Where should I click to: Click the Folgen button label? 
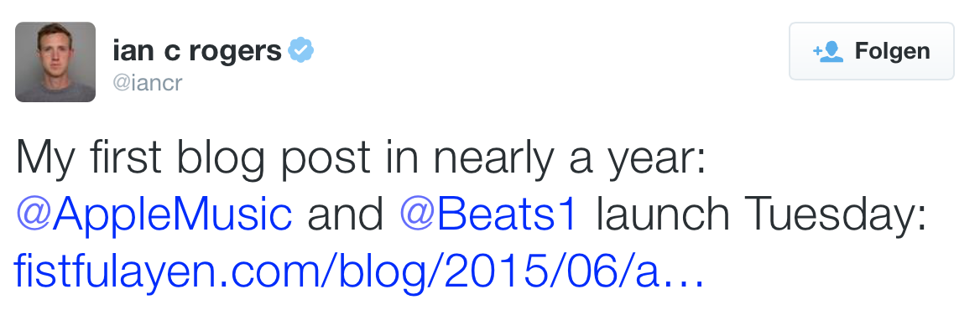tap(892, 51)
